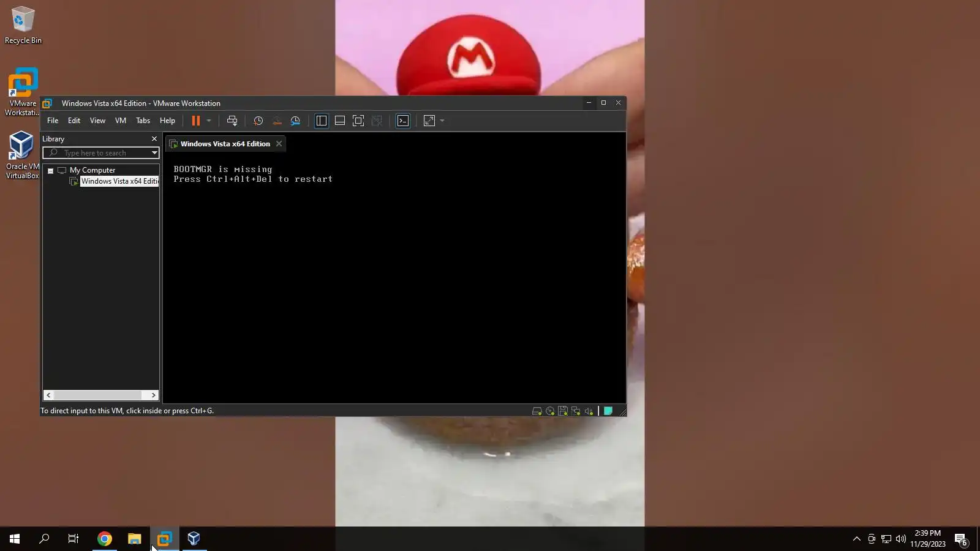Open the library search dropdown arrow

[154, 153]
